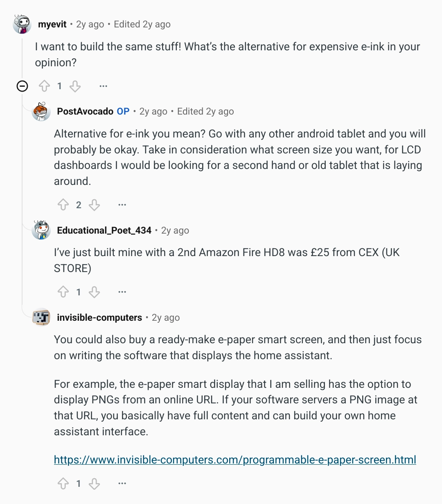Open myevit's user profile

tap(52, 25)
